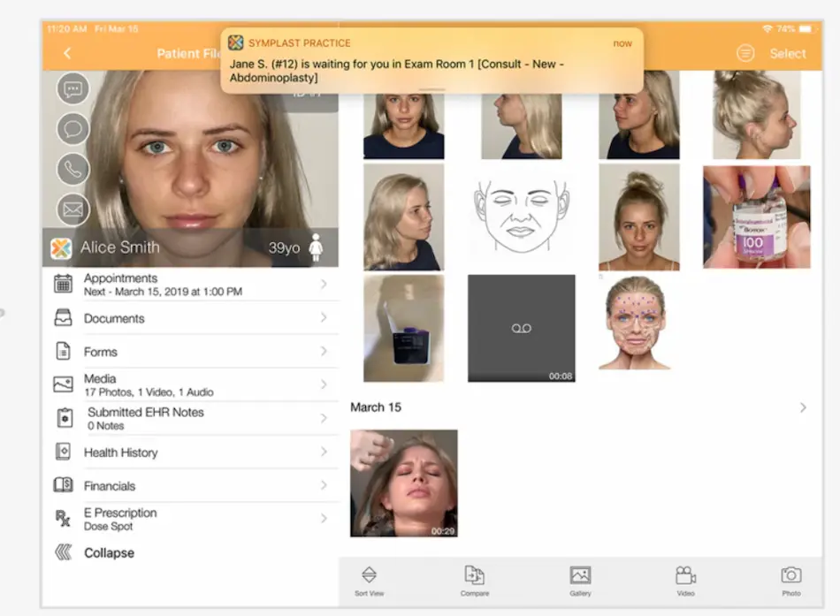Open the Symplast Practice notification banner
The width and height of the screenshot is (840, 616).
point(431,57)
